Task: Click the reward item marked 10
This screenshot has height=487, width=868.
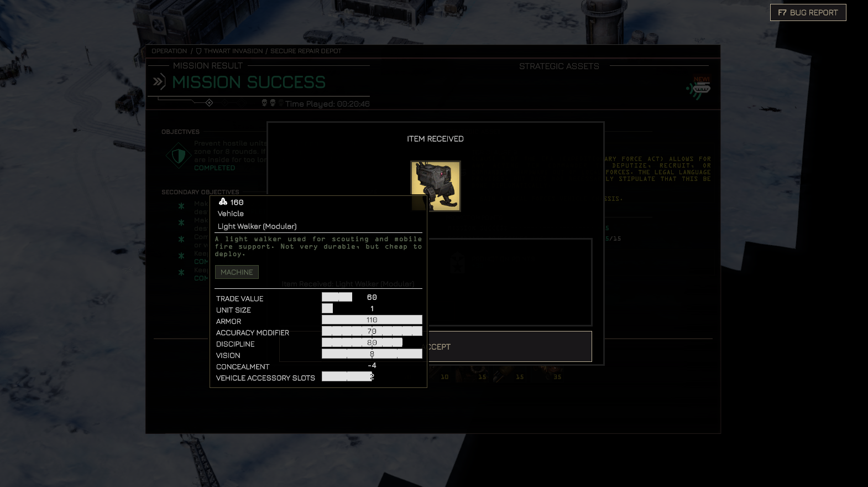Action: click(439, 374)
